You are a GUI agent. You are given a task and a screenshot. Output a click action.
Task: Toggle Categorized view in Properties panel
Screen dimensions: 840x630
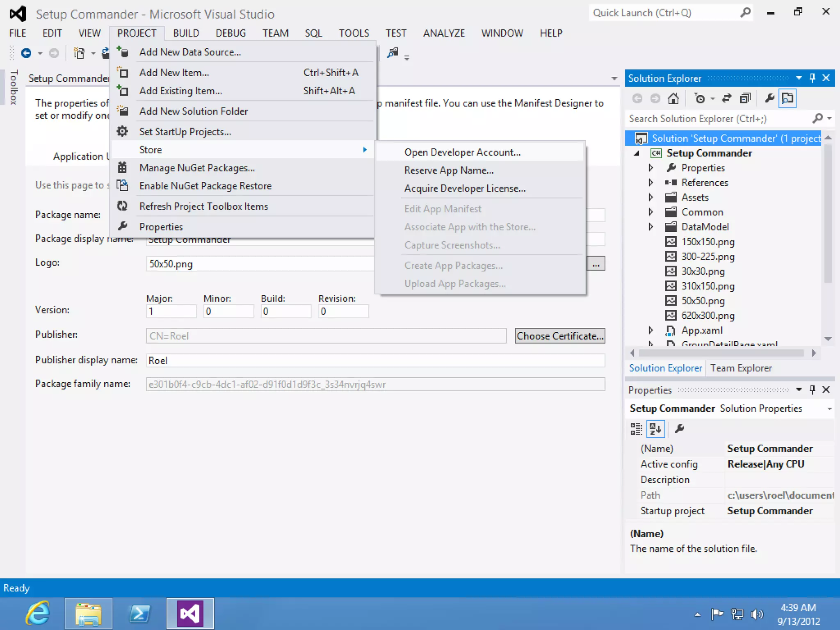coord(636,429)
